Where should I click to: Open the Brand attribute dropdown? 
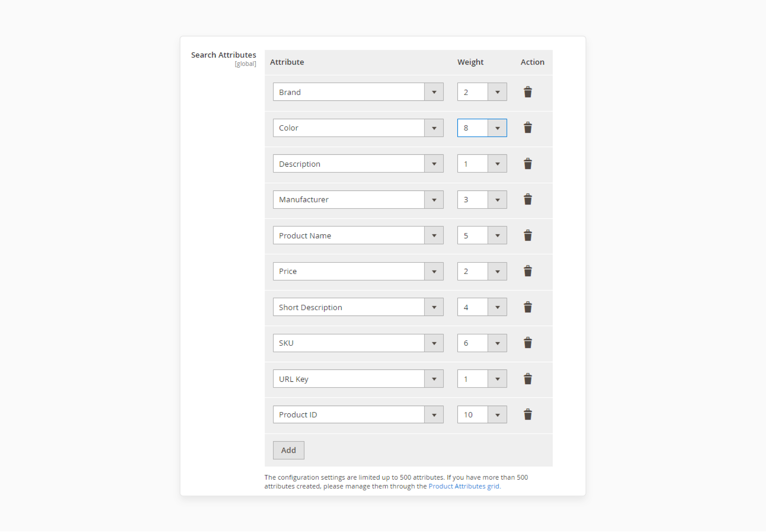358,92
